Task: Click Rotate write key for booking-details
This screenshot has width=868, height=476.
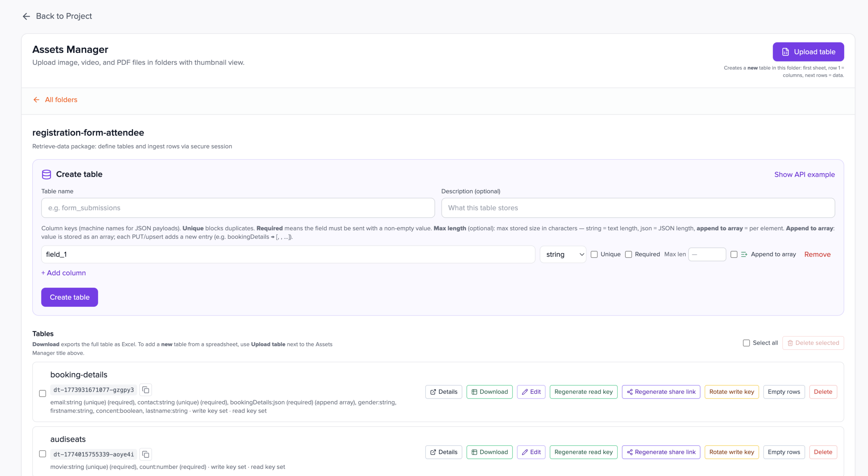Action: 731,392
